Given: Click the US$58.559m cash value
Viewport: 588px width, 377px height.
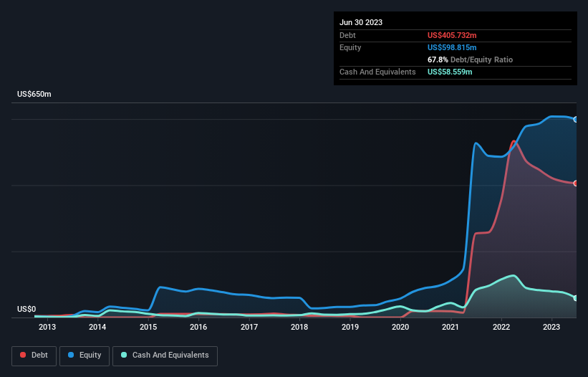Looking at the screenshot, I should 450,72.
